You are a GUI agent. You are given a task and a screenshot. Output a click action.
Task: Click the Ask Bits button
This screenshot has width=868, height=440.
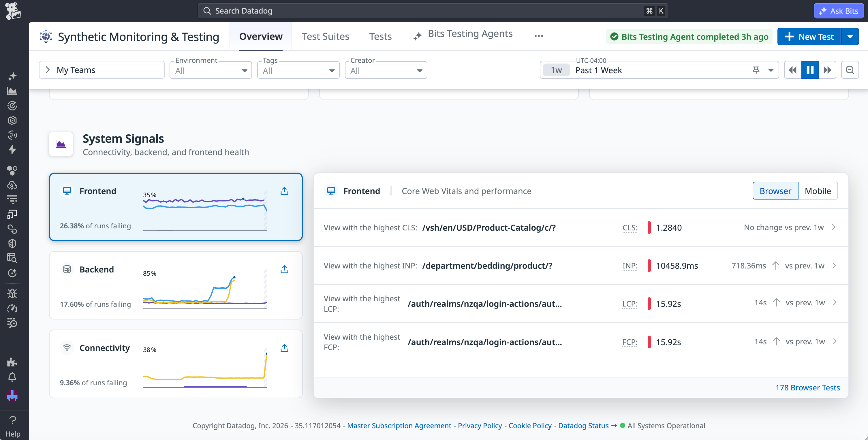(839, 11)
